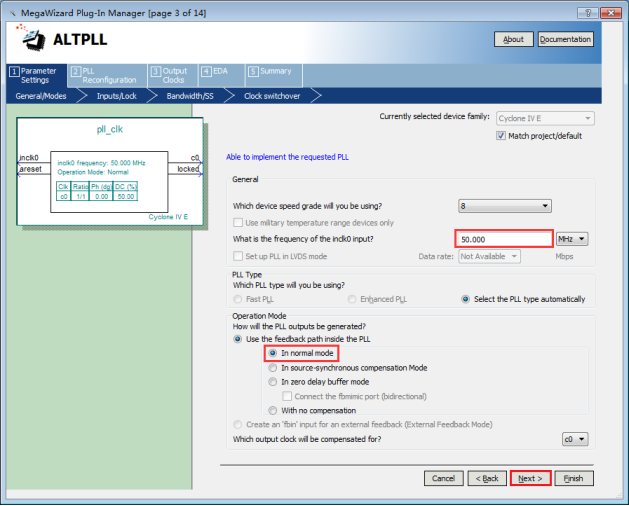The image size is (629, 506).
Task: Click the 50.00 duty cycle table cell
Action: coord(126,196)
